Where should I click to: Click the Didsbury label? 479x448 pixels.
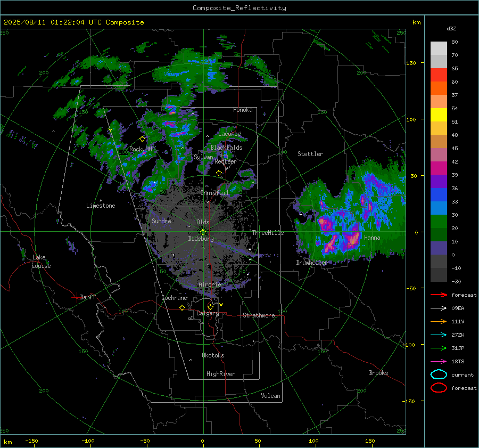click(201, 239)
